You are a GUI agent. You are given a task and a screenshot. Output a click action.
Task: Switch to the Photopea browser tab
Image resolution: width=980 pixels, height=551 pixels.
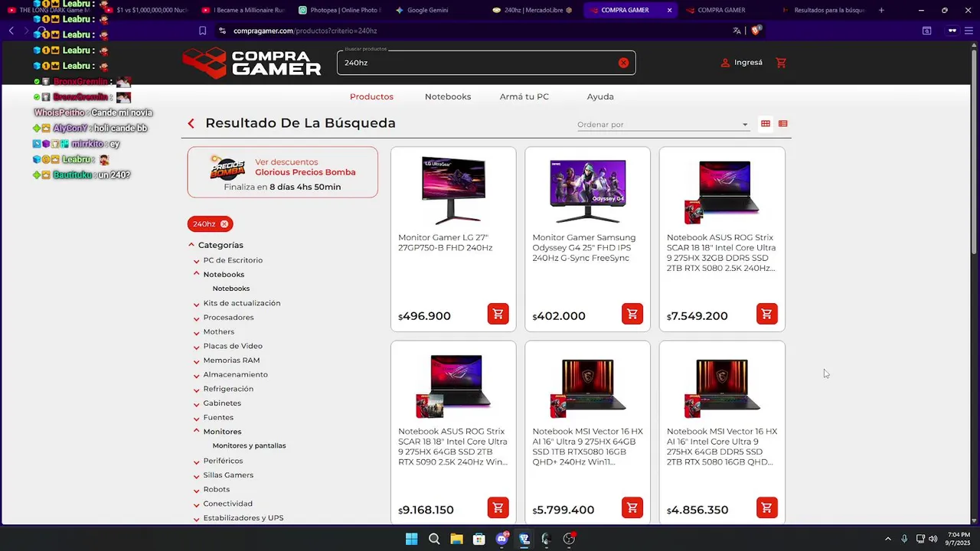[339, 10]
